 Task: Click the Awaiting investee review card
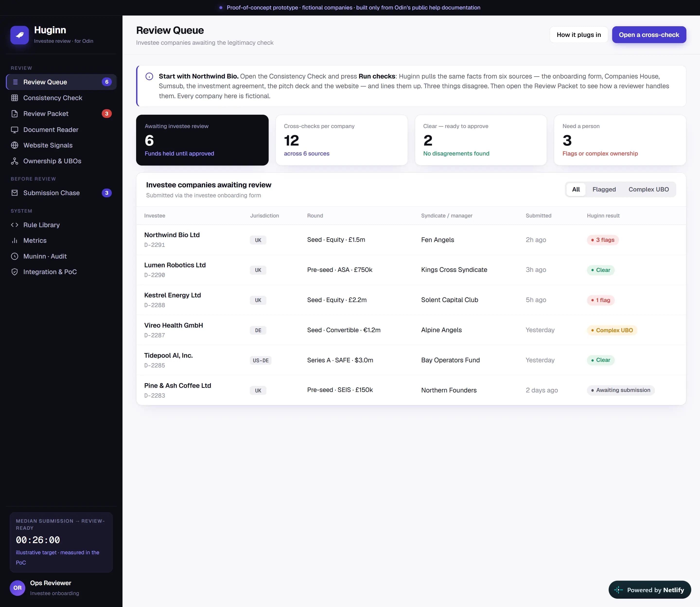[x=202, y=140]
